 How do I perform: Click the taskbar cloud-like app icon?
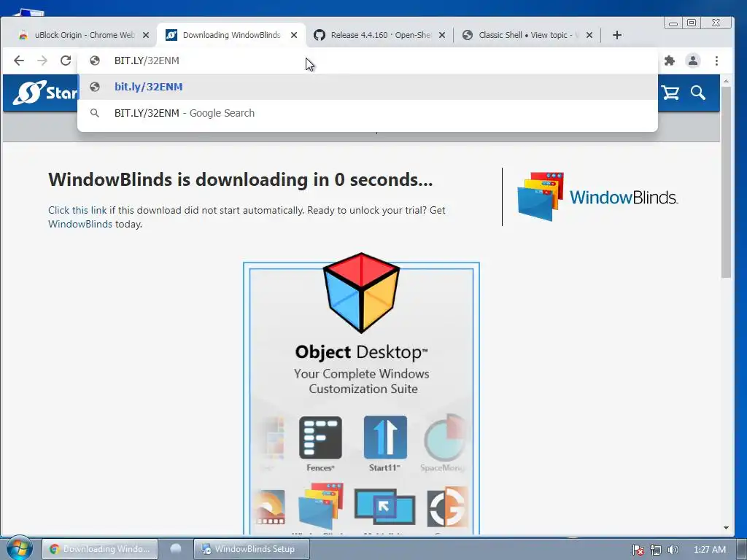coord(175,548)
